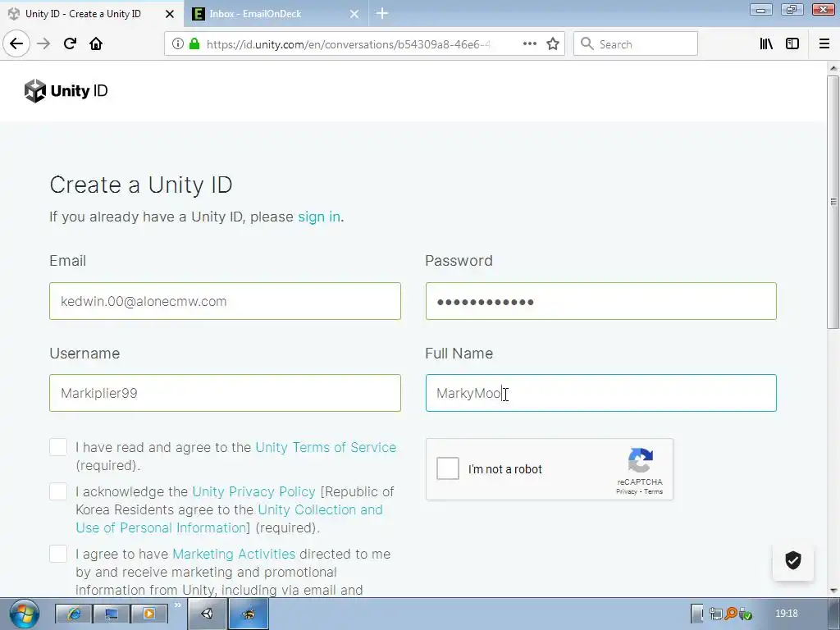The image size is (840, 630).
Task: Switch to the Unity ID tab
Action: [x=91, y=14]
